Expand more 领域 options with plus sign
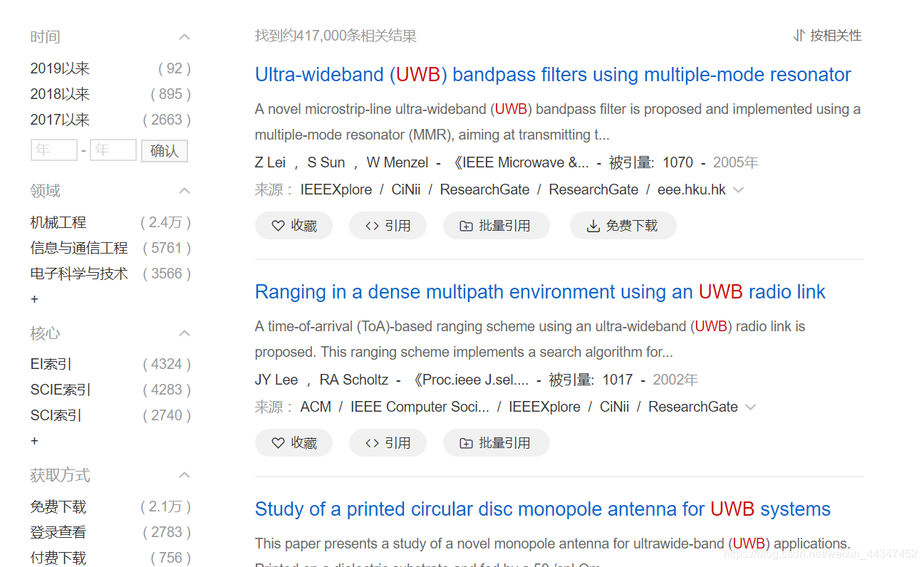The width and height of the screenshot is (924, 567). [x=34, y=299]
